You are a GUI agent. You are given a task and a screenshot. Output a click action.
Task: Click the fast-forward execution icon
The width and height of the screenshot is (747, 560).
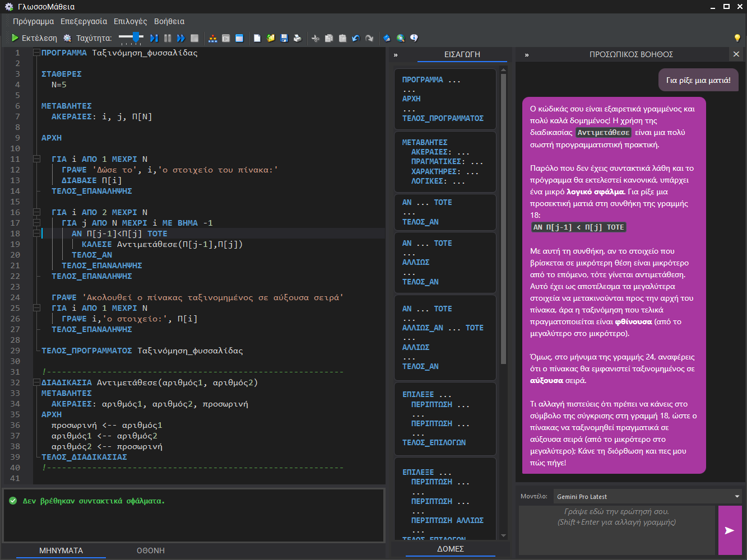coord(180,38)
